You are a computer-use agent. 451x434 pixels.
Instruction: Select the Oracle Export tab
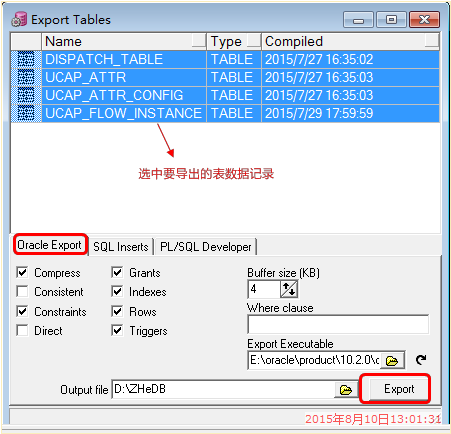pyautogui.click(x=49, y=245)
